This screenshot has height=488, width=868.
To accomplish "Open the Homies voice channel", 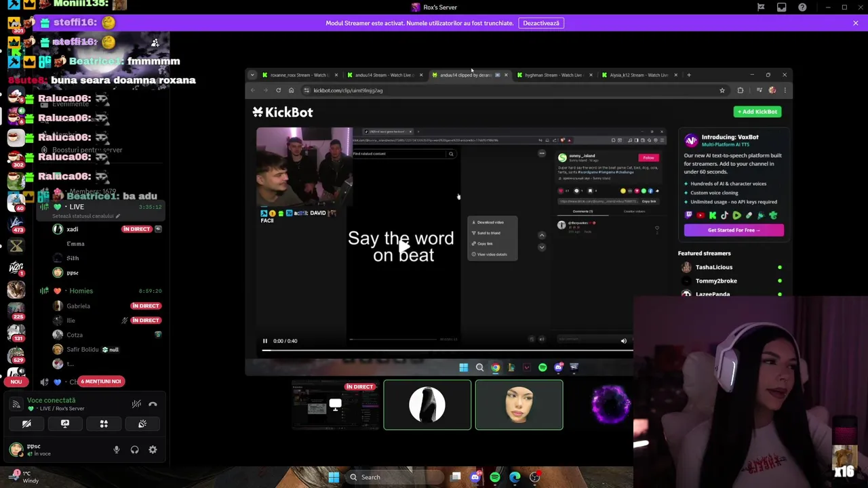I will (102, 291).
